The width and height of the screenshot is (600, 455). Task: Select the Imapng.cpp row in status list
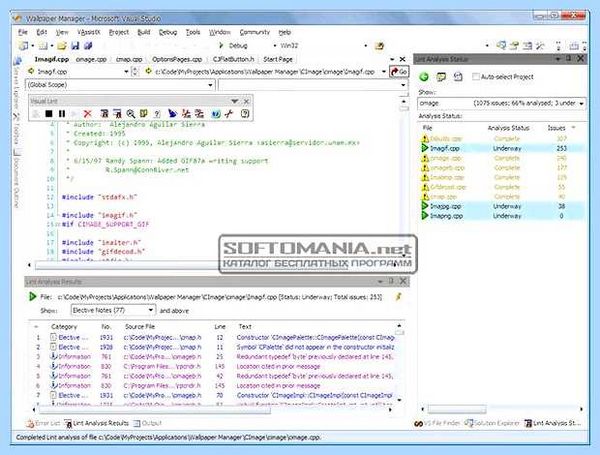pos(501,216)
